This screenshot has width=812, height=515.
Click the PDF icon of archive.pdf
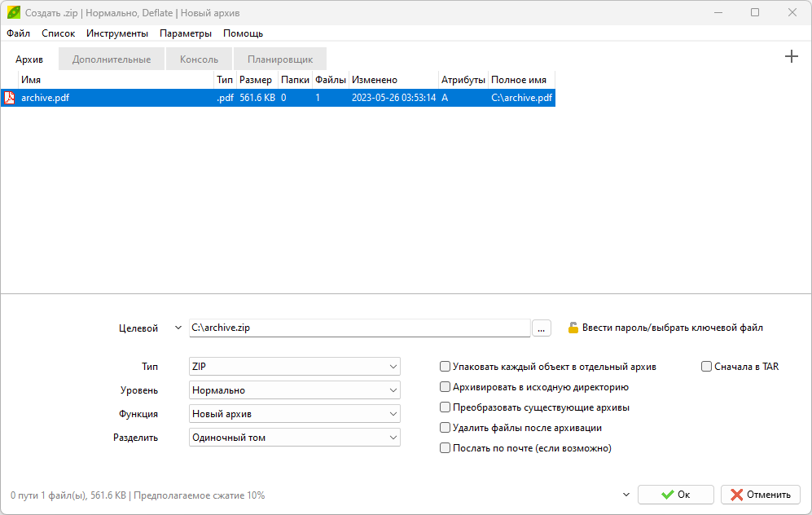pos(10,98)
